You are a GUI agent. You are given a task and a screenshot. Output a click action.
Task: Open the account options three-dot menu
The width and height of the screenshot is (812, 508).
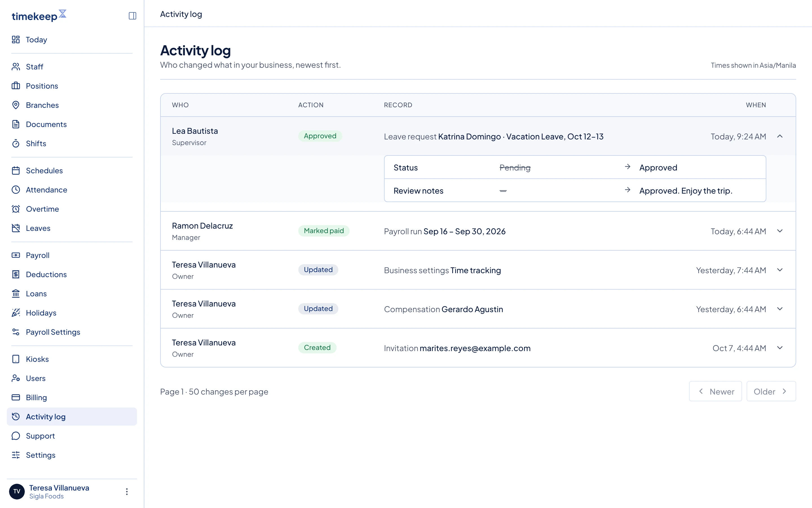tap(127, 492)
